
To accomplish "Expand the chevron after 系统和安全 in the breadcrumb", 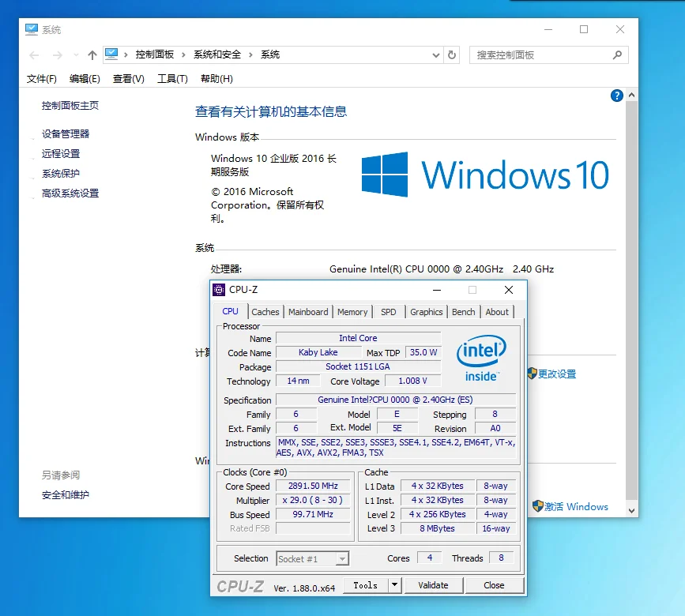I will pyautogui.click(x=250, y=54).
